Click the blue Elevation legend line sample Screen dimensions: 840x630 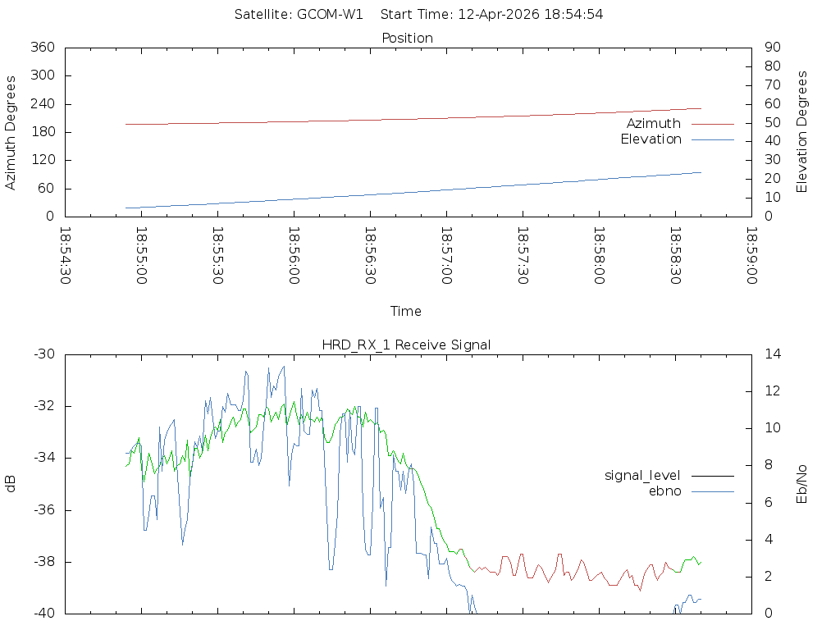tap(712, 139)
